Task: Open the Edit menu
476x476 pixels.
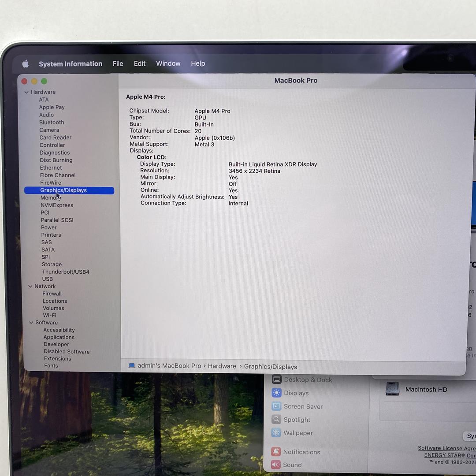Action: coord(140,63)
